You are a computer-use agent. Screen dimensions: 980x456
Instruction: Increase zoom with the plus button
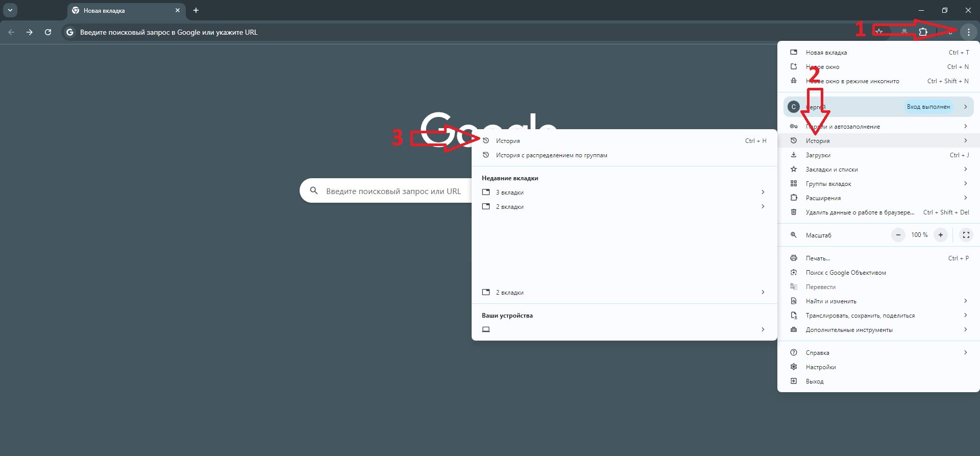click(x=940, y=235)
